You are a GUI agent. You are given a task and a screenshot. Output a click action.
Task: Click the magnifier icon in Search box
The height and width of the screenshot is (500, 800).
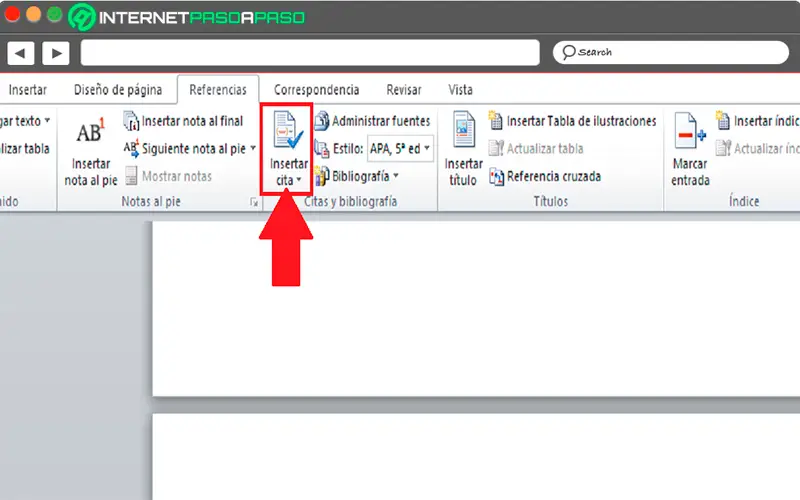click(568, 52)
